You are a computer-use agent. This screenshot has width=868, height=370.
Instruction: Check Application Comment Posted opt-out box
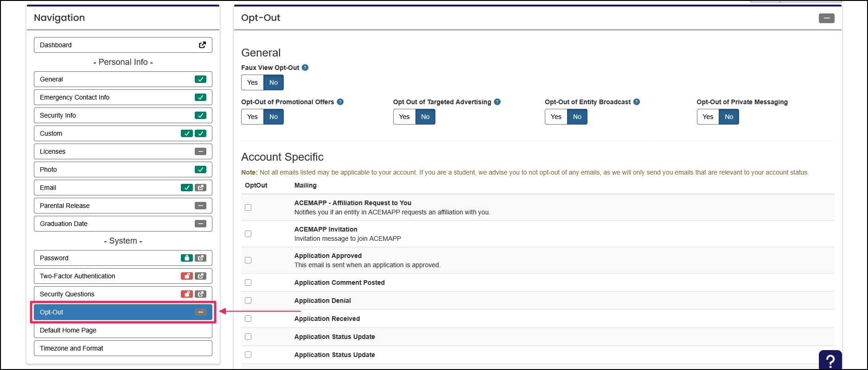coord(248,282)
